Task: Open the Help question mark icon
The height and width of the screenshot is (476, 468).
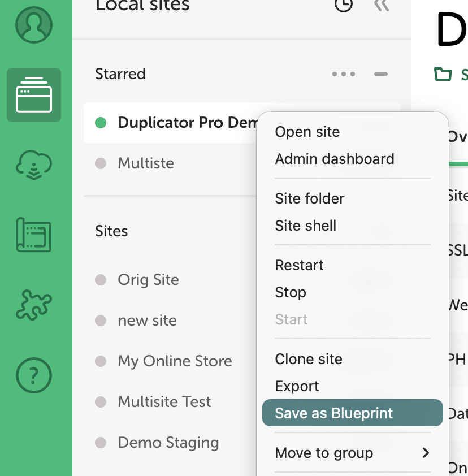Action: tap(34, 375)
